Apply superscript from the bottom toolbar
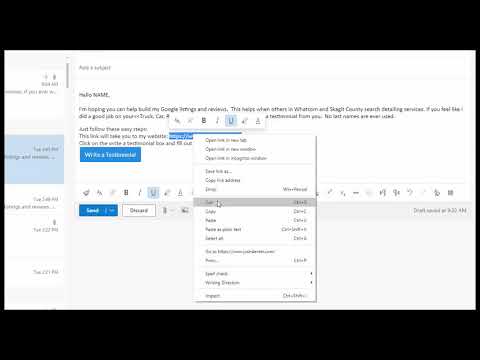This screenshot has width=480, height=360. (x=330, y=192)
